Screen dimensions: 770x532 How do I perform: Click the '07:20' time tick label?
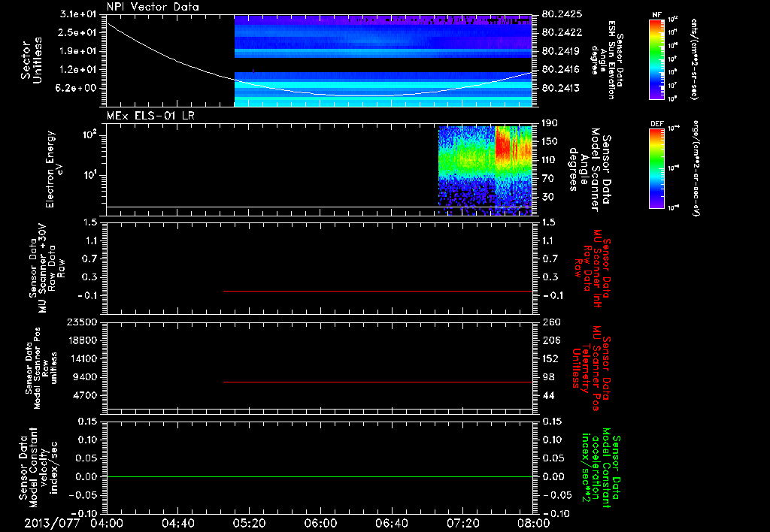click(463, 523)
